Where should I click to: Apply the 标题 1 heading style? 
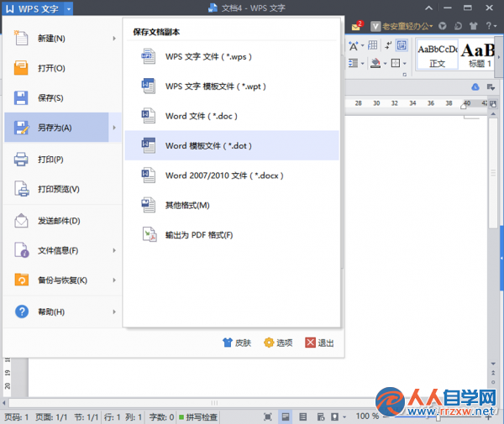(x=478, y=55)
